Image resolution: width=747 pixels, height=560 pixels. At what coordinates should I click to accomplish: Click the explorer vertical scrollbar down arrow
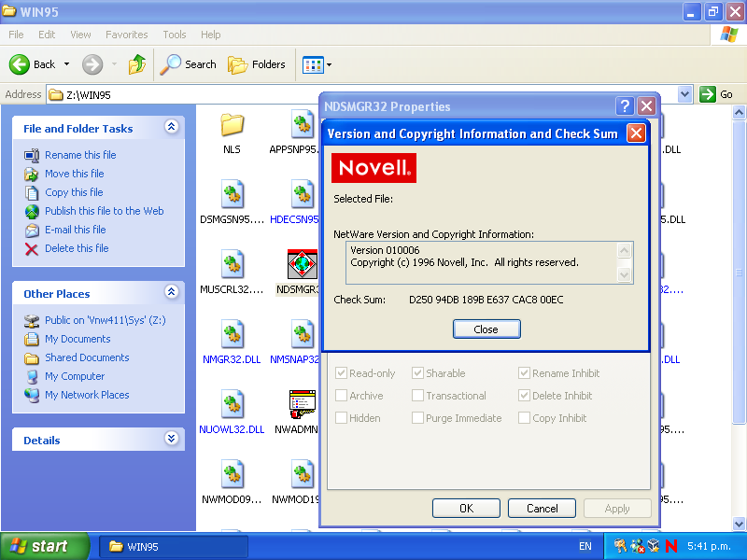[739, 524]
